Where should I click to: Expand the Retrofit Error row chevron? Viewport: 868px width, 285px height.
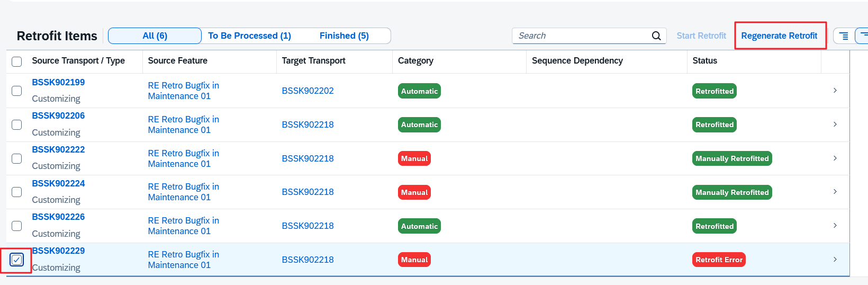(x=835, y=260)
